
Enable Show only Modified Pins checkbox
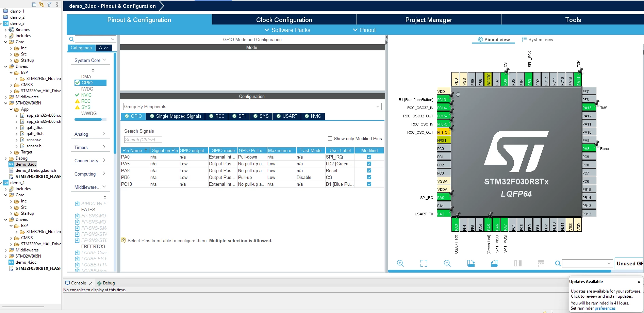tap(330, 138)
